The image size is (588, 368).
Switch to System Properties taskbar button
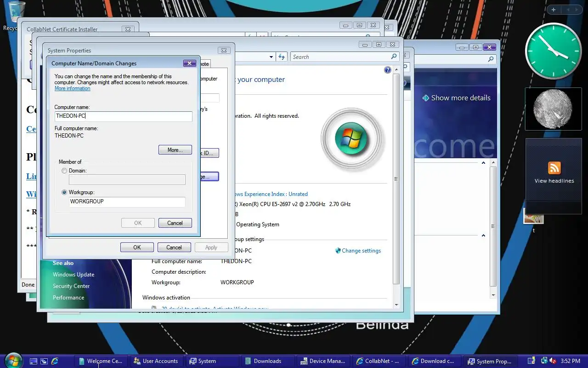click(x=490, y=361)
